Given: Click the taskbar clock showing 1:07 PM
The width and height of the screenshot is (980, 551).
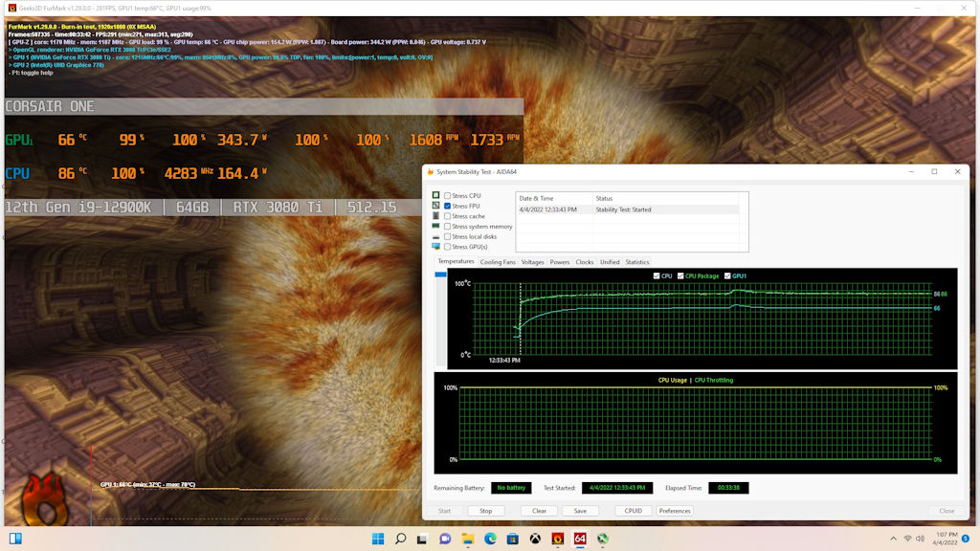Looking at the screenshot, I should click(946, 539).
